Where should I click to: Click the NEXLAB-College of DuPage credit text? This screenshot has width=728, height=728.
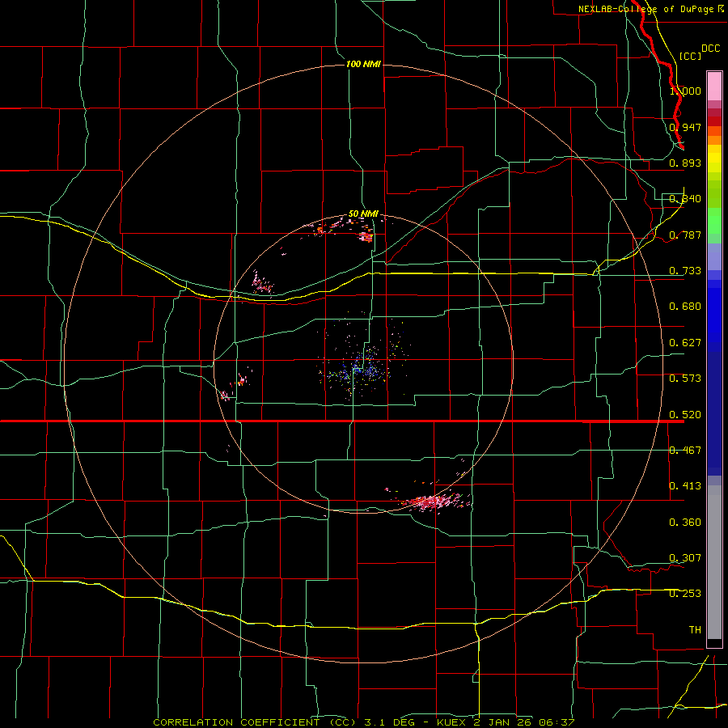pyautogui.click(x=645, y=9)
